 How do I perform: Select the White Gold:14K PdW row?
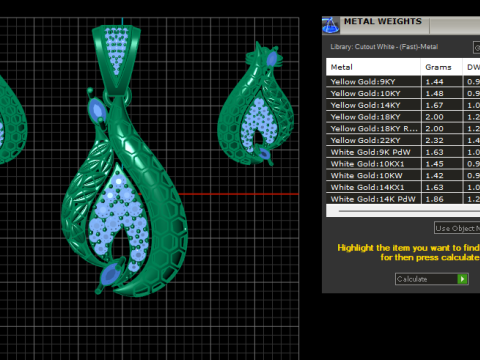click(403, 199)
